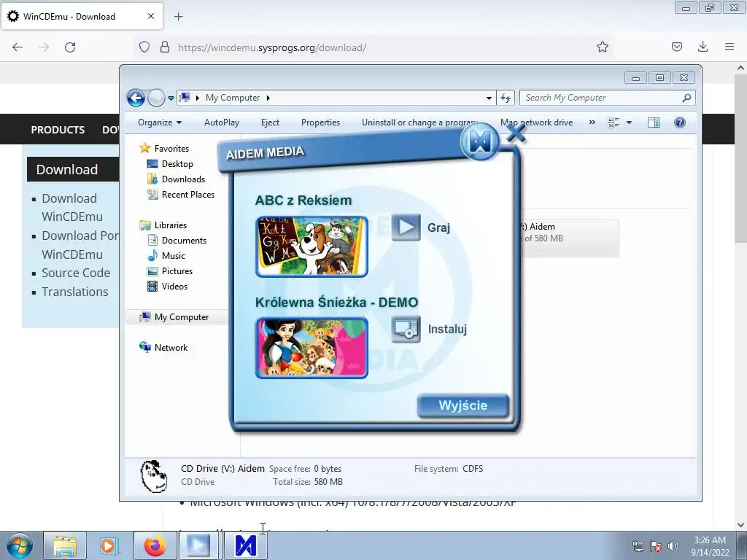This screenshot has width=747, height=560.
Task: Click the Wyjście exit button
Action: (x=463, y=405)
